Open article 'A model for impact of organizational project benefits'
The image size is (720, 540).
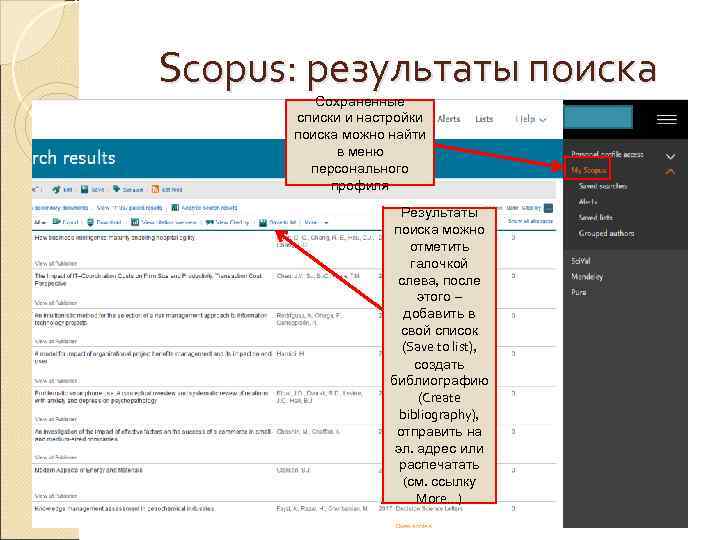153,358
